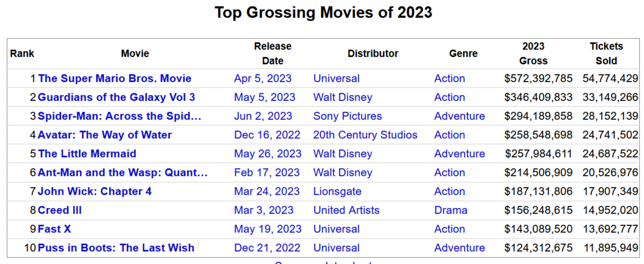Open the Drama genre link

click(x=450, y=210)
